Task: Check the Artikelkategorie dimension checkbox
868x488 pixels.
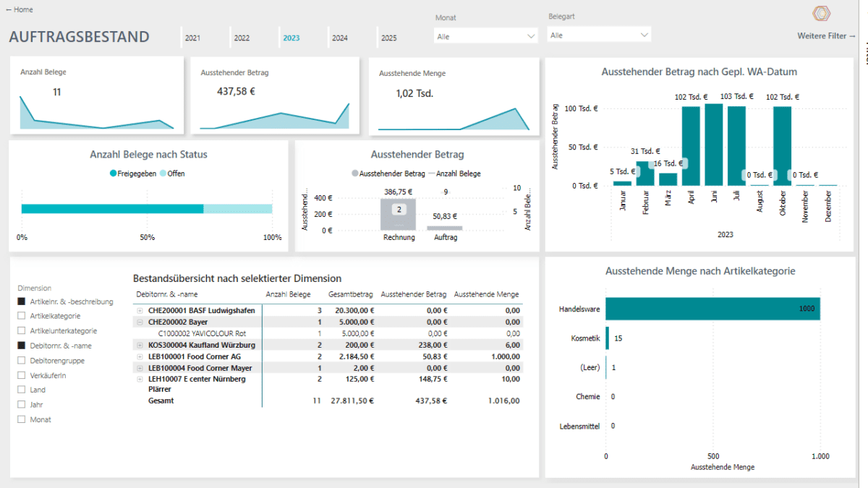Action: 22,316
